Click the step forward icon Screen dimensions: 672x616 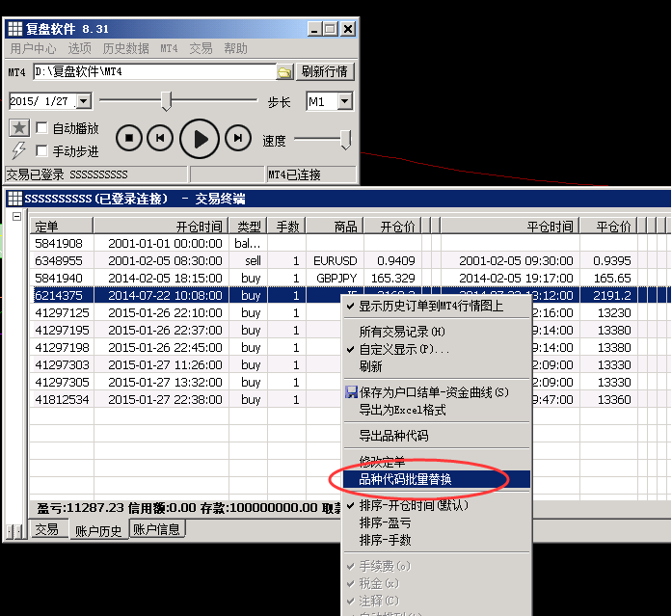(x=237, y=139)
